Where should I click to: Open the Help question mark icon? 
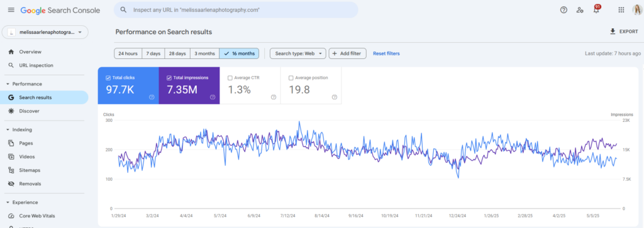click(x=563, y=10)
